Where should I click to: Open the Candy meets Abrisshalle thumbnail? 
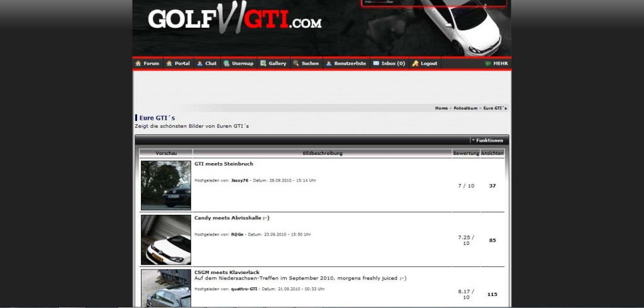[x=166, y=239]
